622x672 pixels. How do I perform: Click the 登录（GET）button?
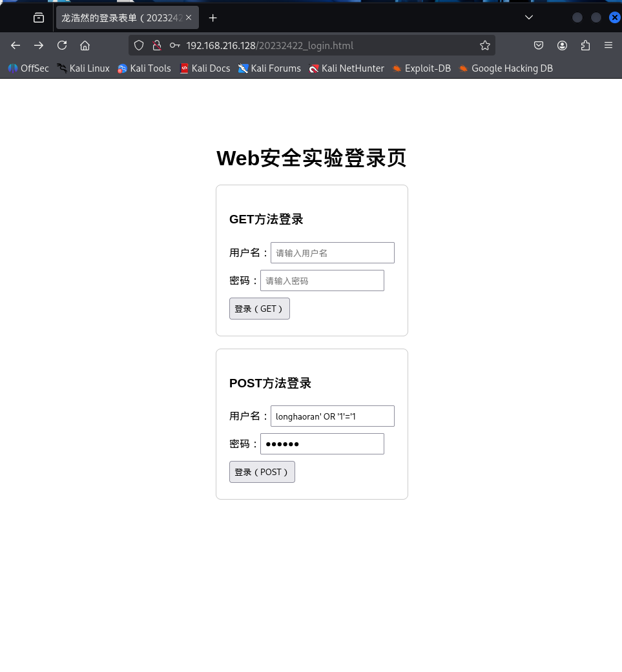[260, 309]
